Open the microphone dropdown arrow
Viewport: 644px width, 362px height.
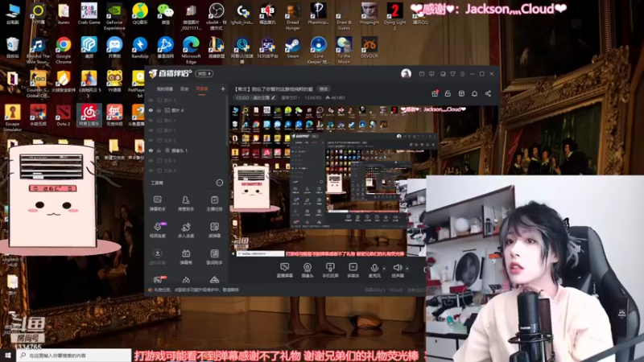pyautogui.click(x=384, y=269)
